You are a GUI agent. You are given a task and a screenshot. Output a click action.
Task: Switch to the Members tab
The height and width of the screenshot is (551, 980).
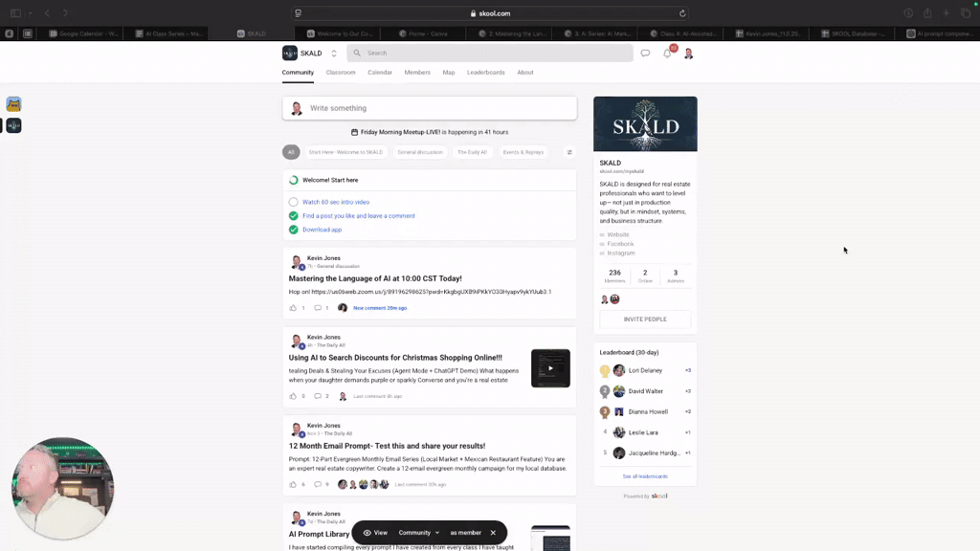[x=417, y=73]
